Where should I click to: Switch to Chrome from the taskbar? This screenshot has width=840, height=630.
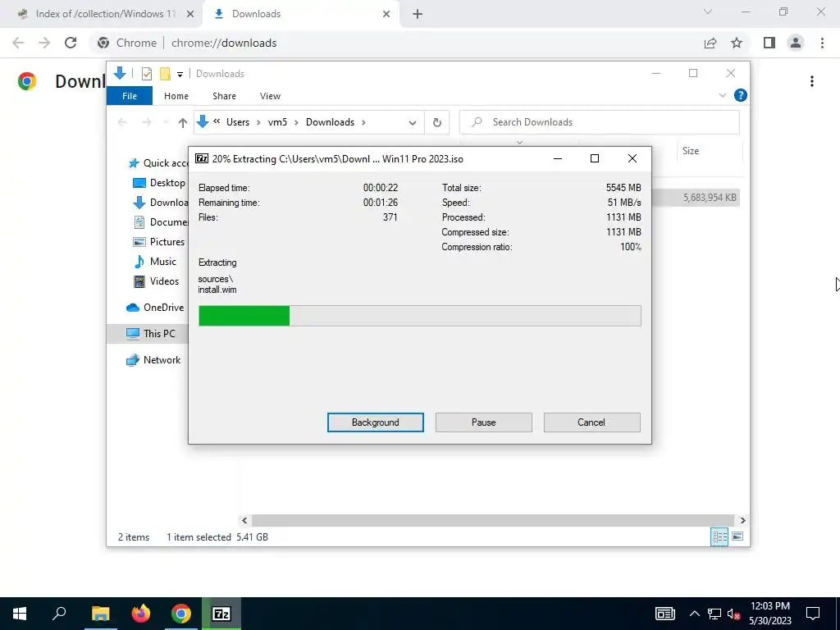[181, 614]
